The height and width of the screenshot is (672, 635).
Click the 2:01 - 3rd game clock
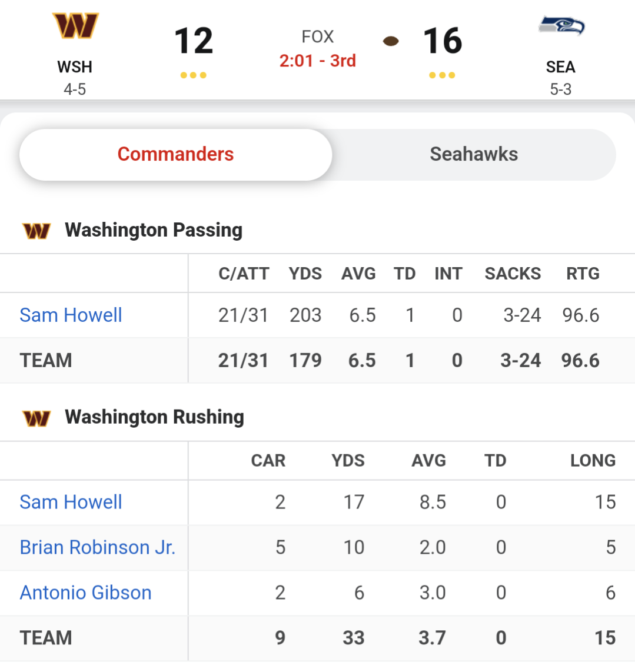click(317, 61)
